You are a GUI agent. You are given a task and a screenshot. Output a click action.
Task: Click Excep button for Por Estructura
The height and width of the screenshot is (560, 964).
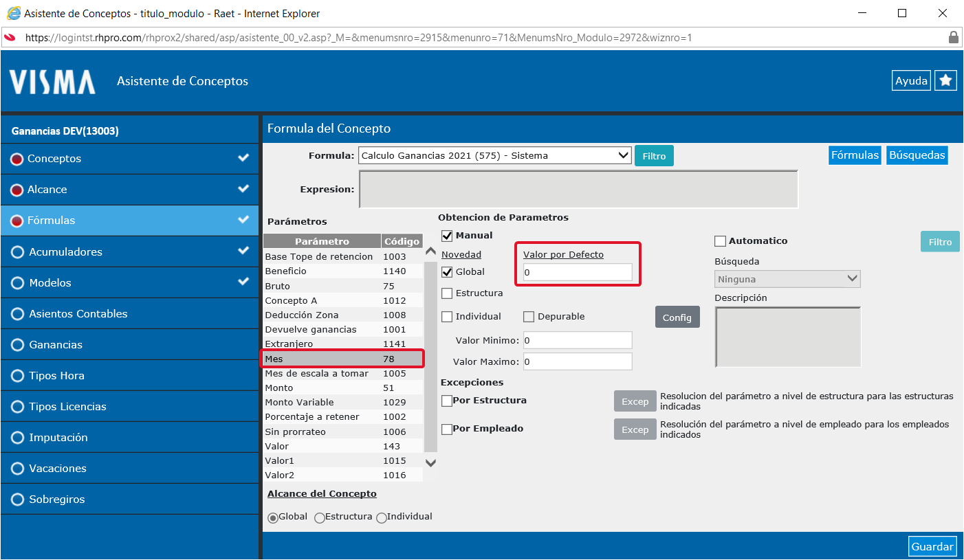click(x=635, y=401)
